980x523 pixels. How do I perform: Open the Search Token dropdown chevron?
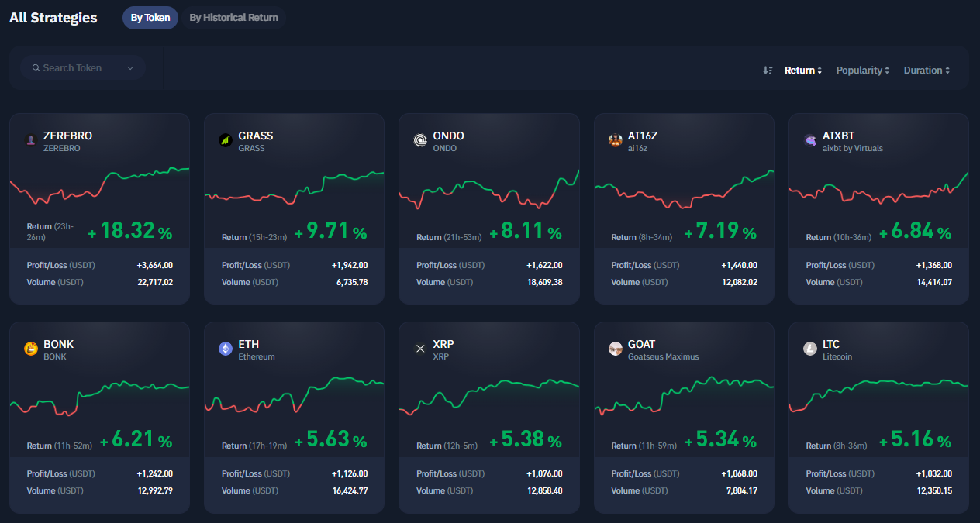(130, 68)
